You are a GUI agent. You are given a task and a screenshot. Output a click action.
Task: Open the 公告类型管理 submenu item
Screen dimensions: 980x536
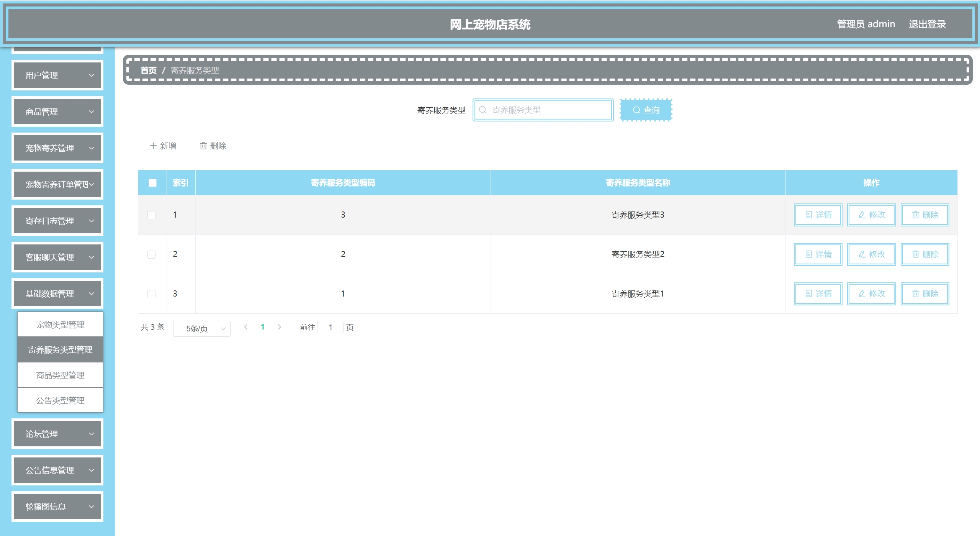pos(60,401)
